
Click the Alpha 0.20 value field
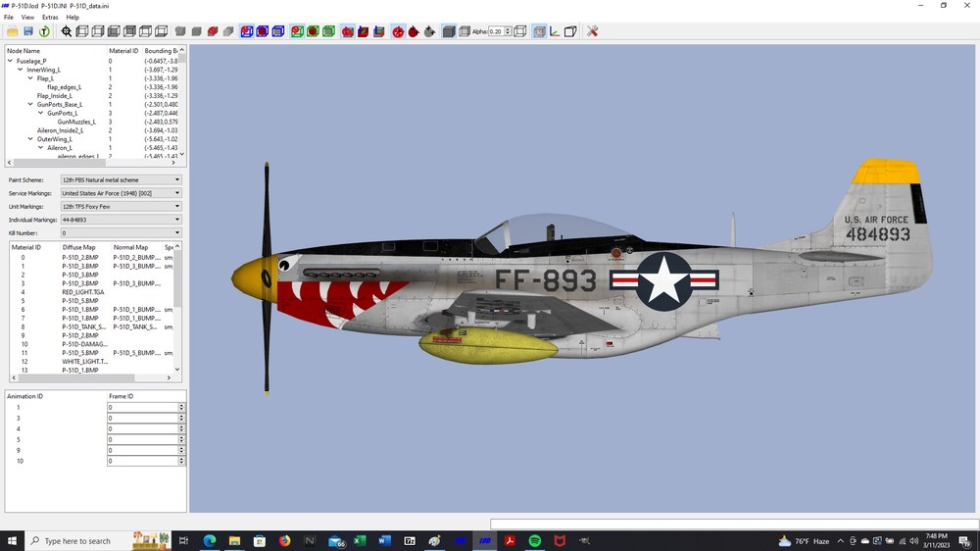tap(496, 31)
